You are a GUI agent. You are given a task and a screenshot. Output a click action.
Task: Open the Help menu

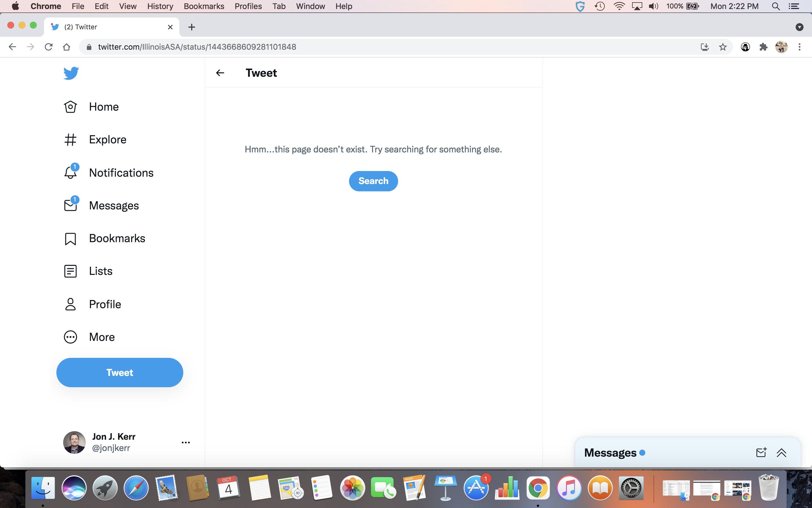344,6
